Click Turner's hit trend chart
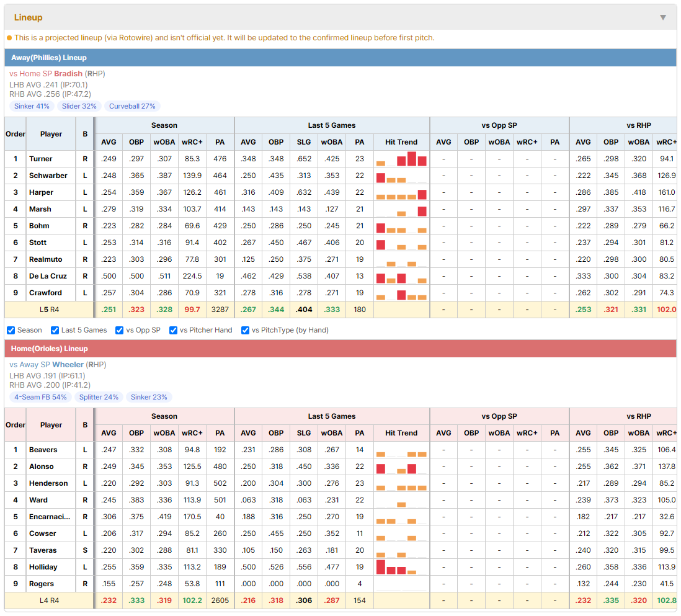 (x=401, y=159)
